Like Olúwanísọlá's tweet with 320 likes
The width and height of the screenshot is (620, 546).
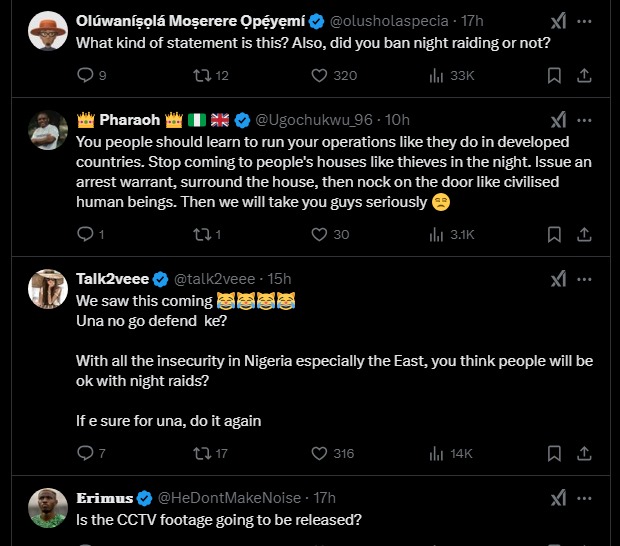click(x=319, y=75)
